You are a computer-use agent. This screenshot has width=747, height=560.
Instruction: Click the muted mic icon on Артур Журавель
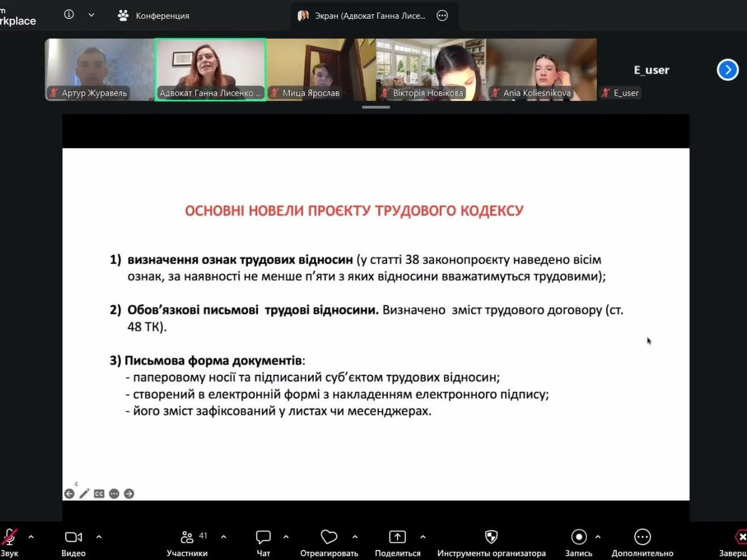(x=54, y=93)
